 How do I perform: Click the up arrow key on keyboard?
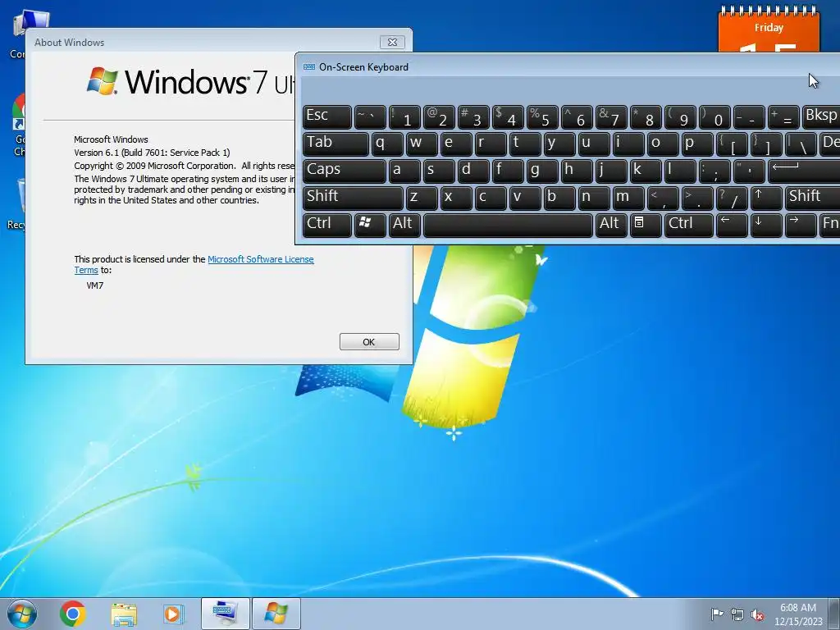click(766, 199)
